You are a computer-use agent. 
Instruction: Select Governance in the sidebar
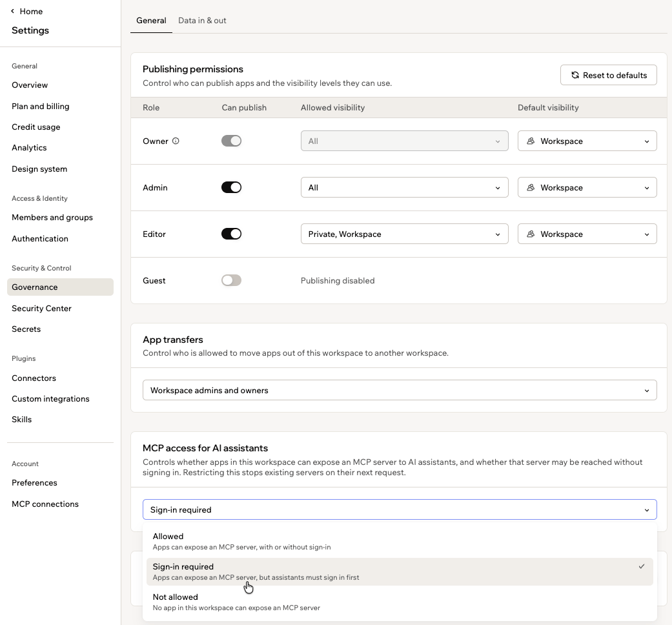point(61,287)
